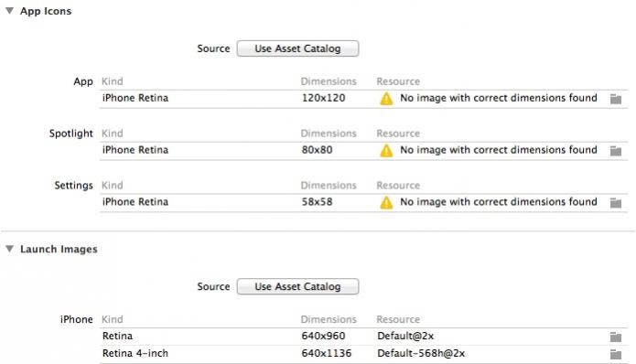636x364 pixels.
Task: Select the Retina 4-inch launch image row
Action: [363, 354]
